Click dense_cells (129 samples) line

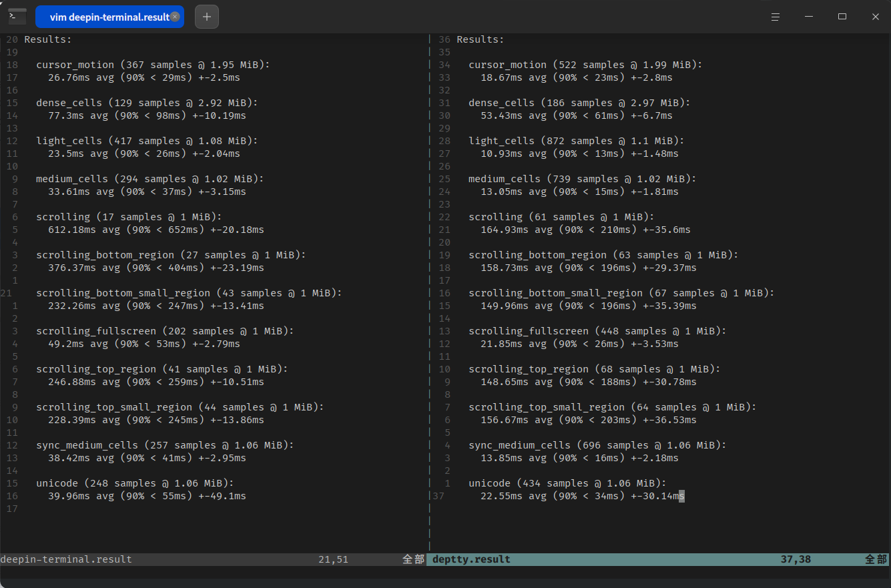point(147,103)
